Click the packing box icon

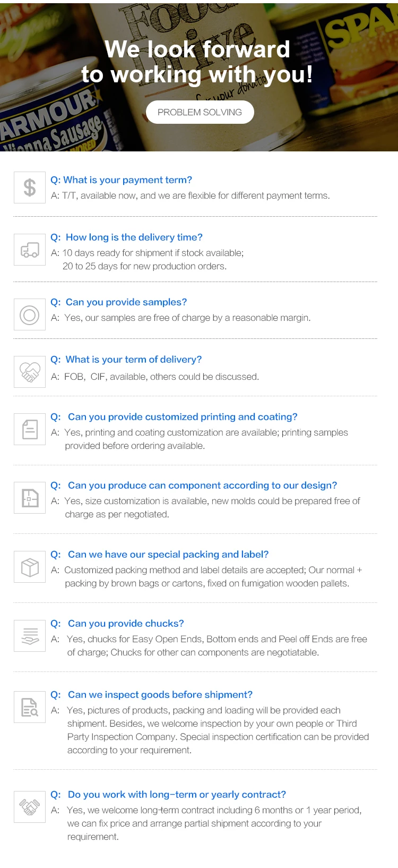point(30,567)
